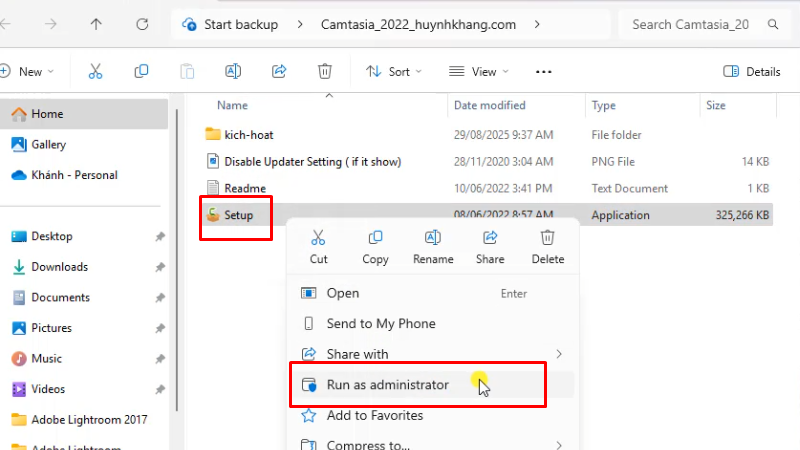Toggle the Details pane button
Image resolution: width=800 pixels, height=450 pixels.
[x=752, y=71]
